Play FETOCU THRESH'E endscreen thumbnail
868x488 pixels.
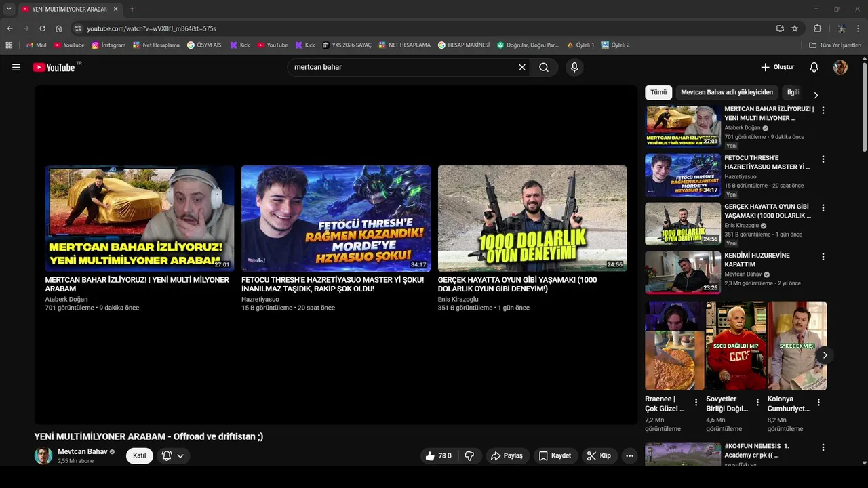[x=336, y=218]
